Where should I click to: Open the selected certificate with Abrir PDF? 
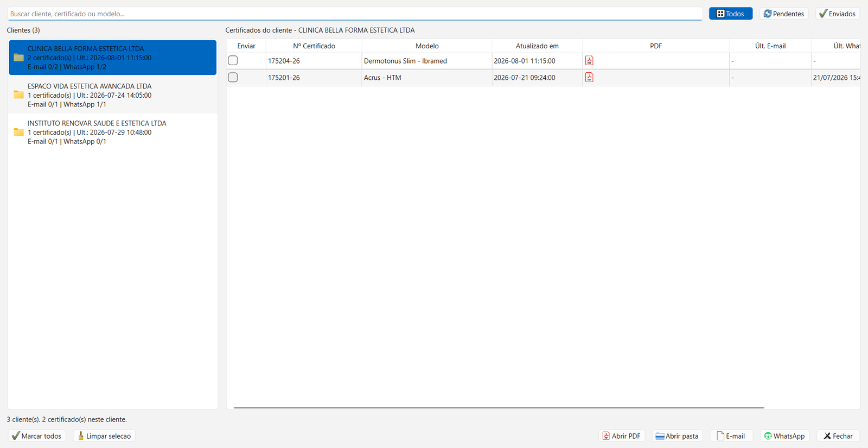point(622,436)
